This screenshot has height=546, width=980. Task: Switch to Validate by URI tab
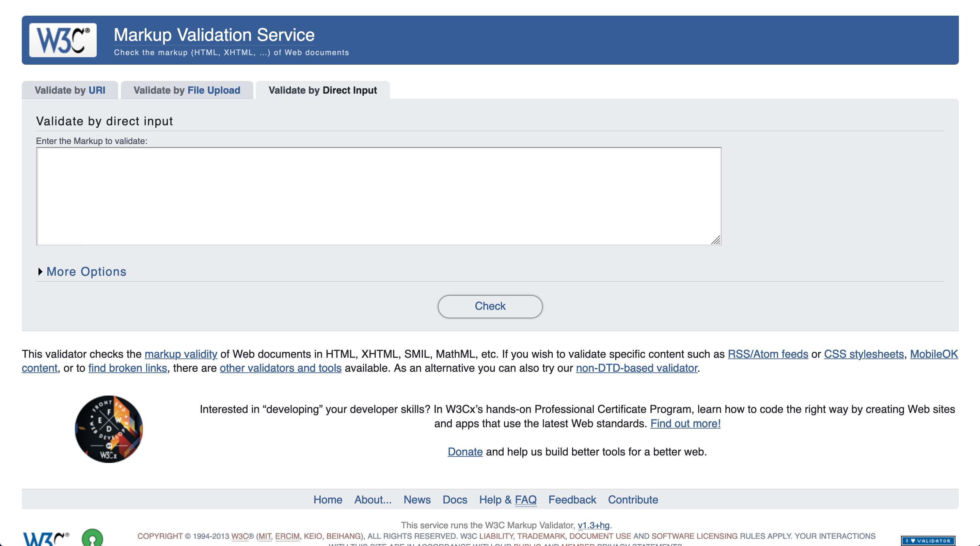[70, 90]
